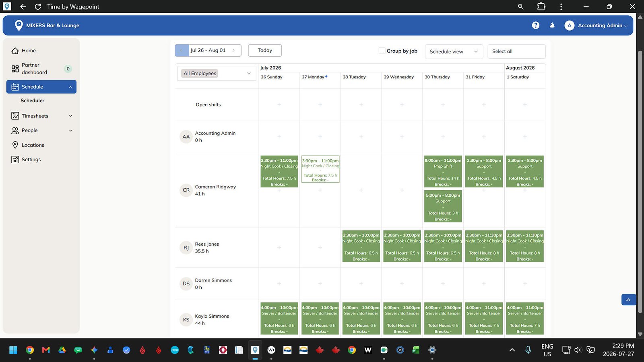Viewport: 644px width, 362px height.
Task: Open the Settings icon in sidebar
Action: click(x=15, y=160)
